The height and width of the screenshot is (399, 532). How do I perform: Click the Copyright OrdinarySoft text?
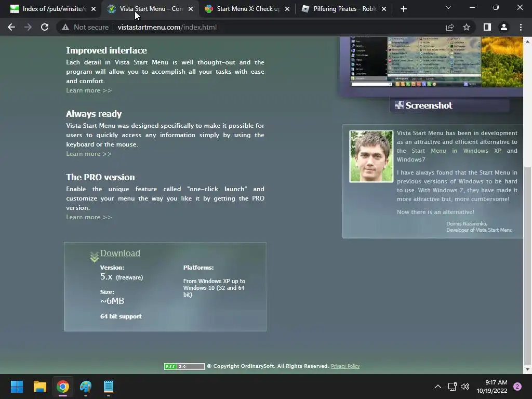(268, 366)
